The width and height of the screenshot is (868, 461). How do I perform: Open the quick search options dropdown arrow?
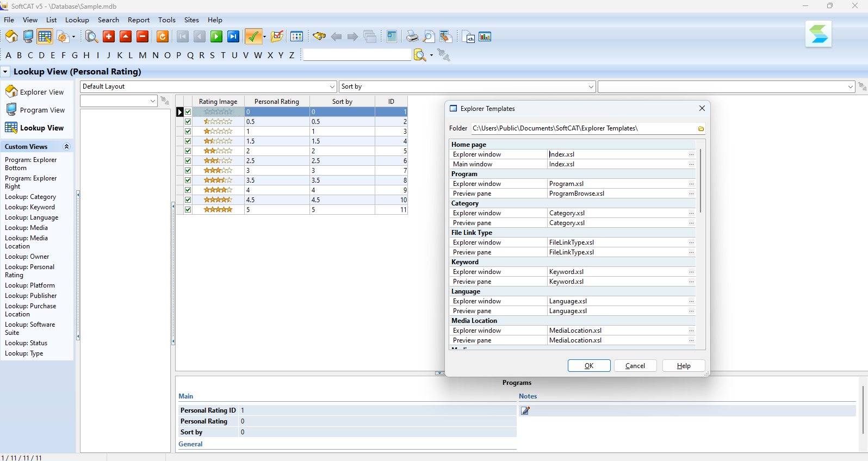(431, 55)
